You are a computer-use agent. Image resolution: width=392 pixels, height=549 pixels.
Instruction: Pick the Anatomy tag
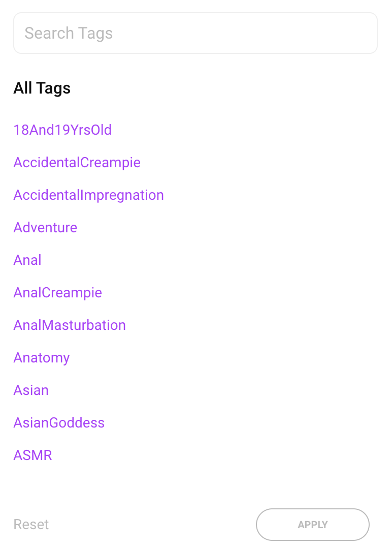[x=41, y=358]
